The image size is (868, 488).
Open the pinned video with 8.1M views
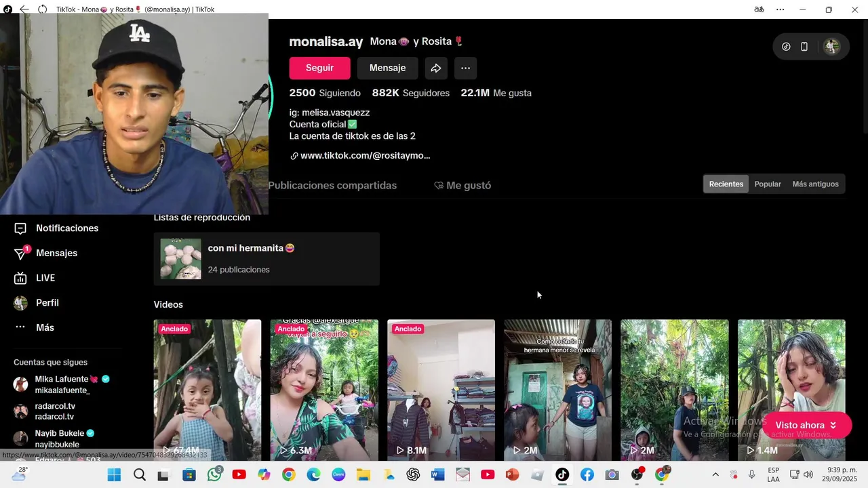441,390
